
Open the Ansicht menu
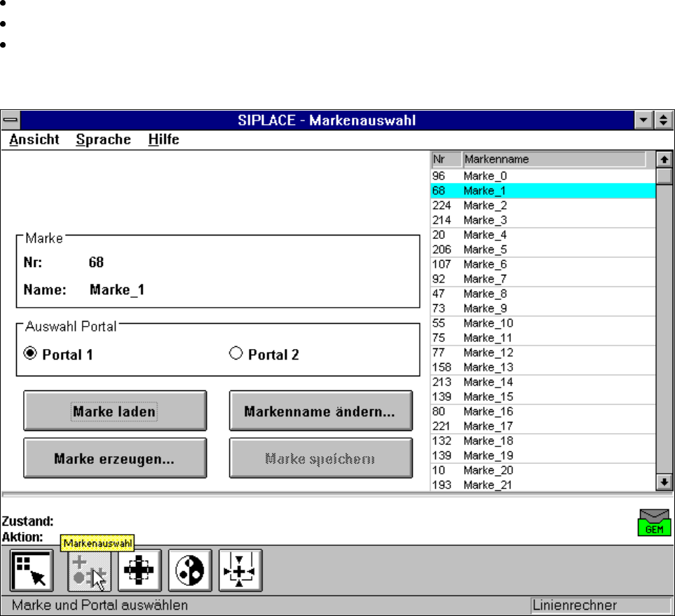coord(34,139)
